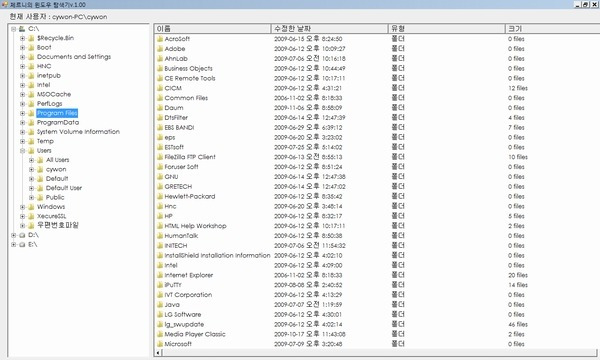
Task: Click the XecureSSL folder icon in tree
Action: tap(31, 216)
